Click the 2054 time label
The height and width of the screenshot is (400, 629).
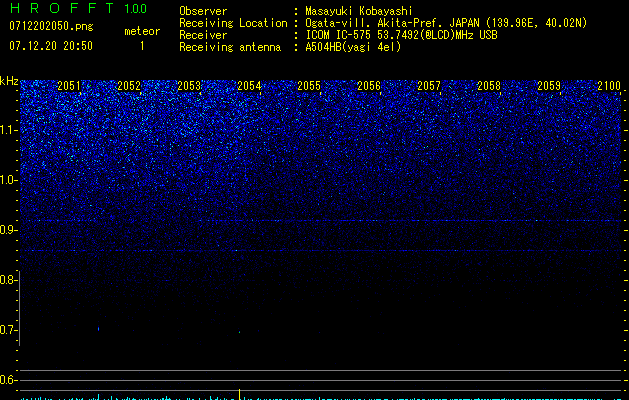coord(249,86)
